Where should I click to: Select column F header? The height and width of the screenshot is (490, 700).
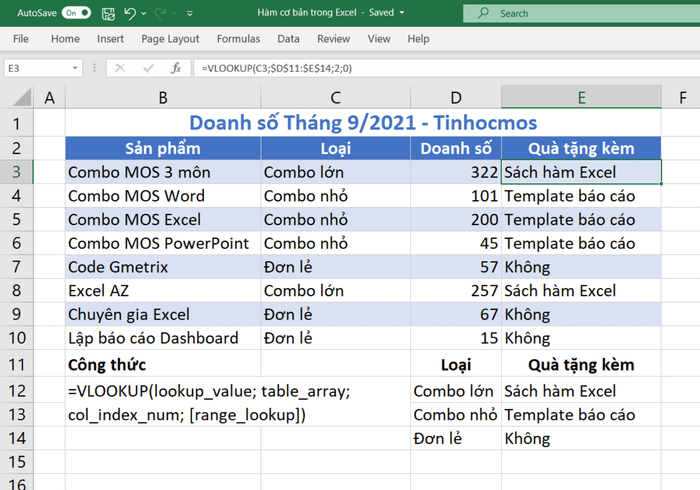pos(681,97)
